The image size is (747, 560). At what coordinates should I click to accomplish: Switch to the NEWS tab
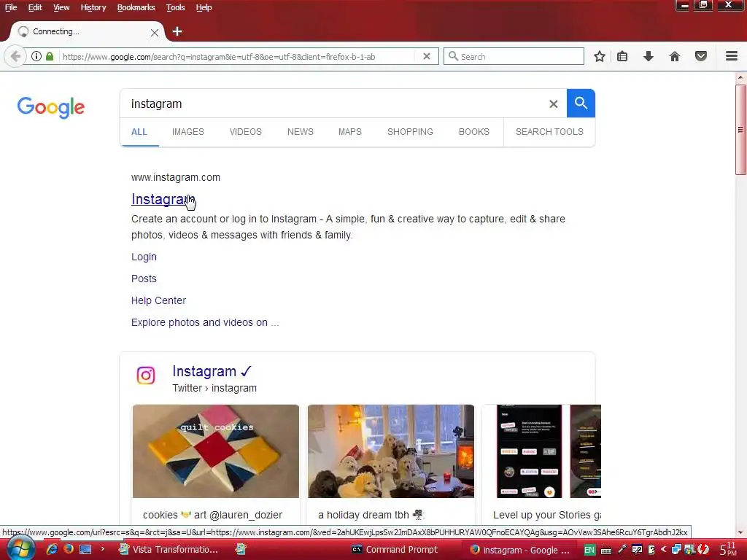[x=300, y=132]
